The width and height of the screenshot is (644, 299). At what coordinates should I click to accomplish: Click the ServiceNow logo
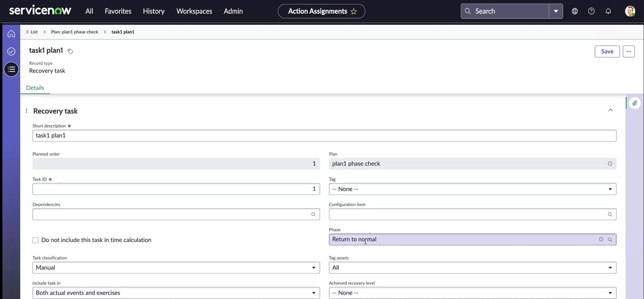tap(40, 11)
